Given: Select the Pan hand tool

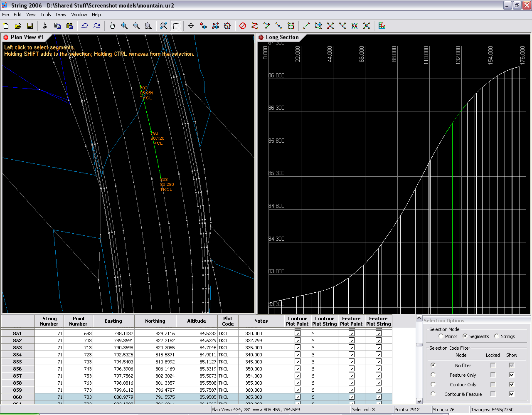Looking at the screenshot, I should click(x=112, y=26).
